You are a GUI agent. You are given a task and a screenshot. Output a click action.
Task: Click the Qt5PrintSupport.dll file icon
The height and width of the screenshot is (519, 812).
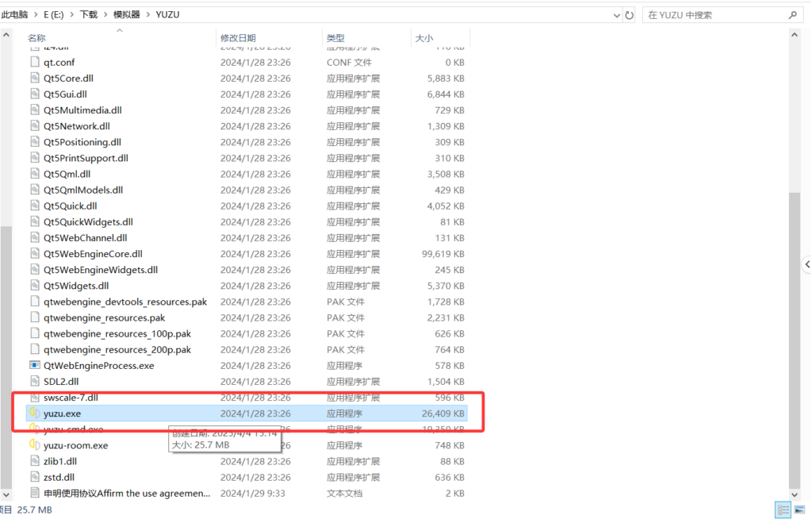pos(35,158)
